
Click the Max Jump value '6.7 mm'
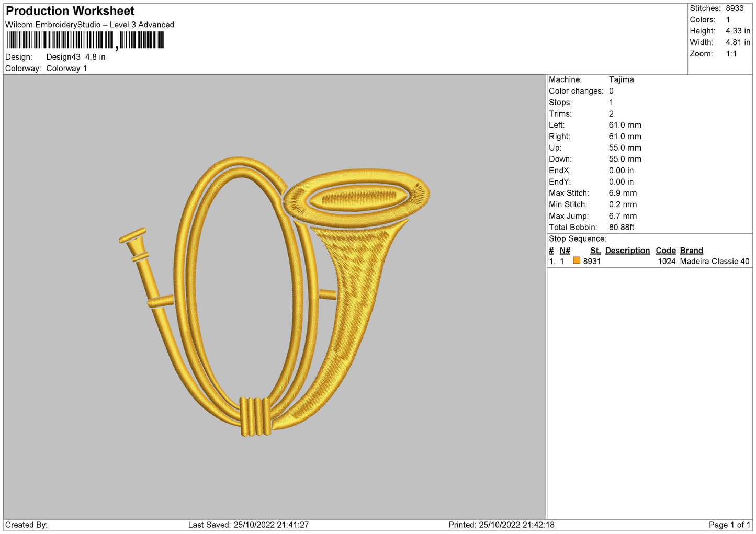tap(623, 216)
